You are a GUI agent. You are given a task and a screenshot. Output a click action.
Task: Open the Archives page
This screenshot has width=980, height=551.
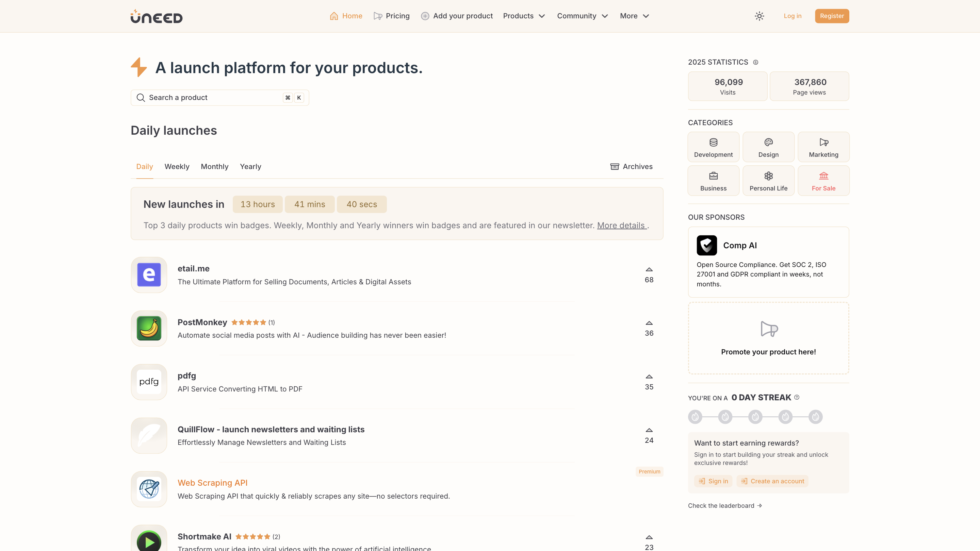[631, 167]
